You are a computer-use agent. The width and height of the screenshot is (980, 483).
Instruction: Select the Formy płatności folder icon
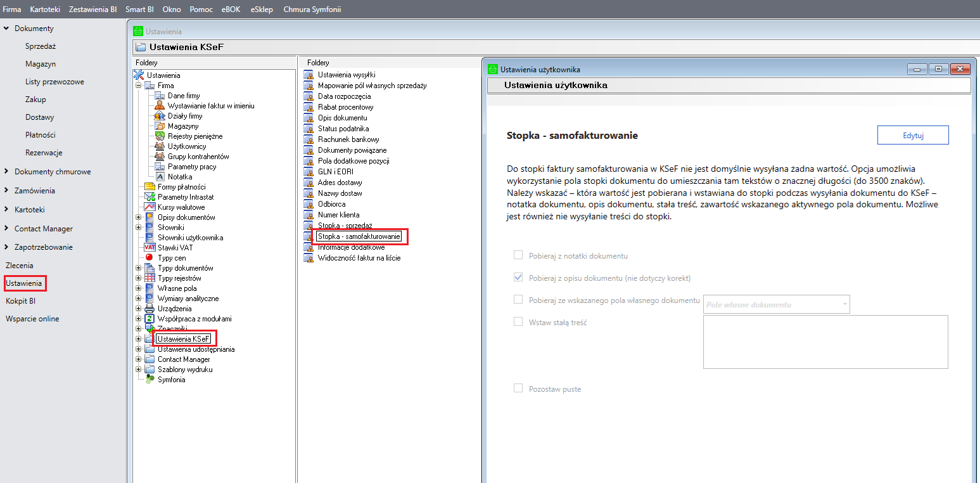[x=150, y=187]
